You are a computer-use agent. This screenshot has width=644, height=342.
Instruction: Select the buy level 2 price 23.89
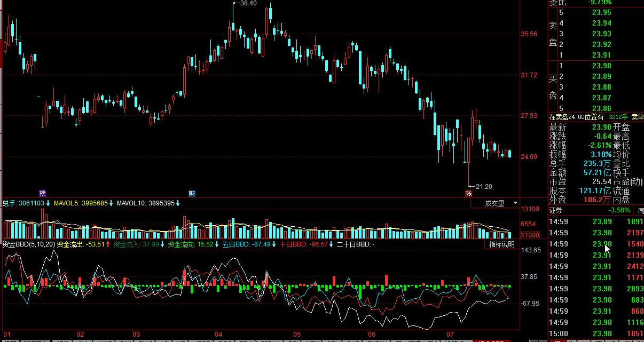click(601, 77)
